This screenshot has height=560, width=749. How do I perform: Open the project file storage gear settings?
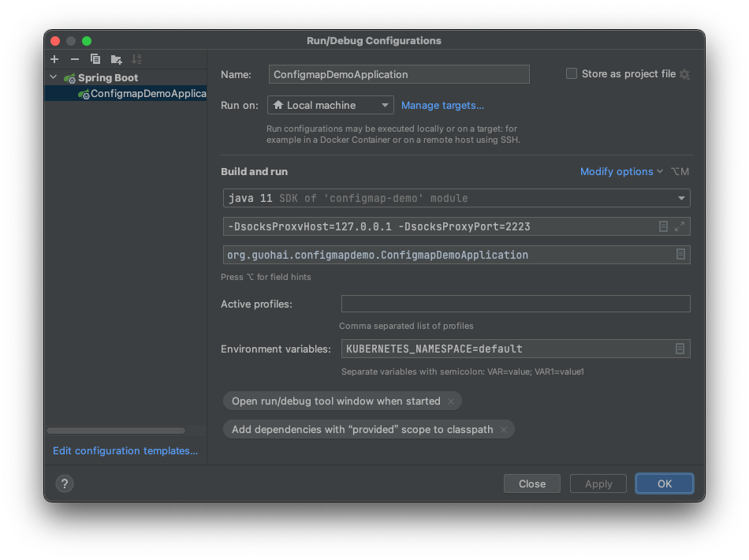[684, 75]
